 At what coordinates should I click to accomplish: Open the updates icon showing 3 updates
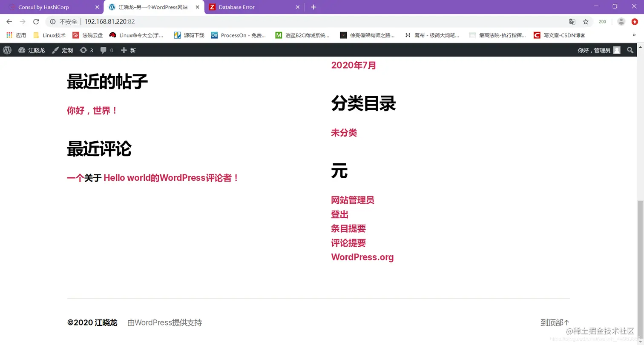pyautogui.click(x=86, y=50)
